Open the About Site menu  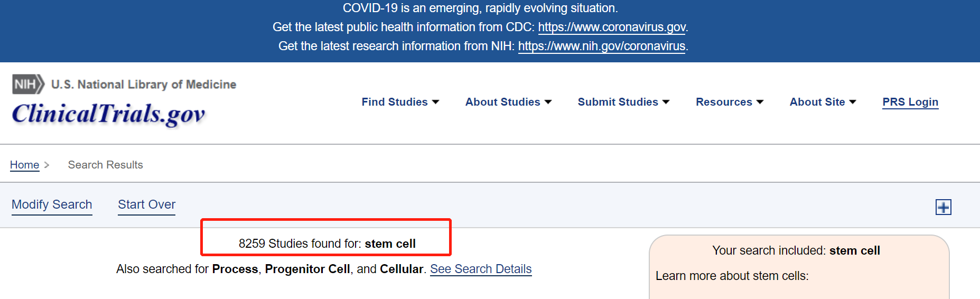[823, 102]
